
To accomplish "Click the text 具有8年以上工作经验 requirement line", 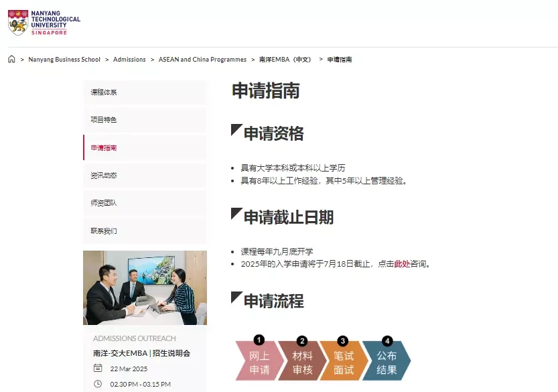I will click(324, 181).
